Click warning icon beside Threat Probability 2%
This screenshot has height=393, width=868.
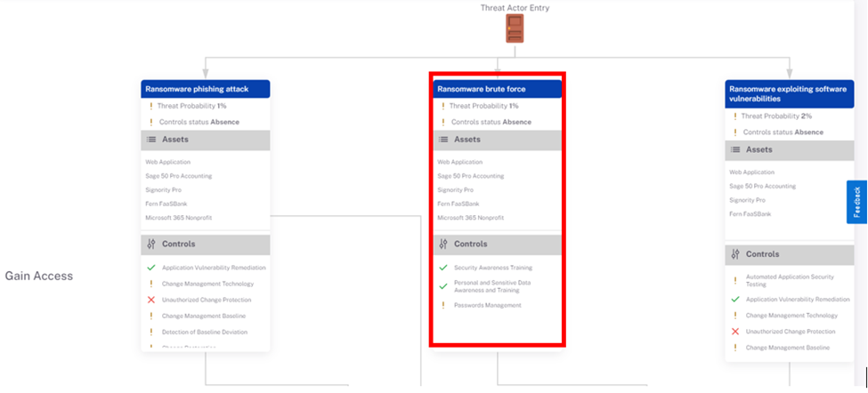coord(734,116)
